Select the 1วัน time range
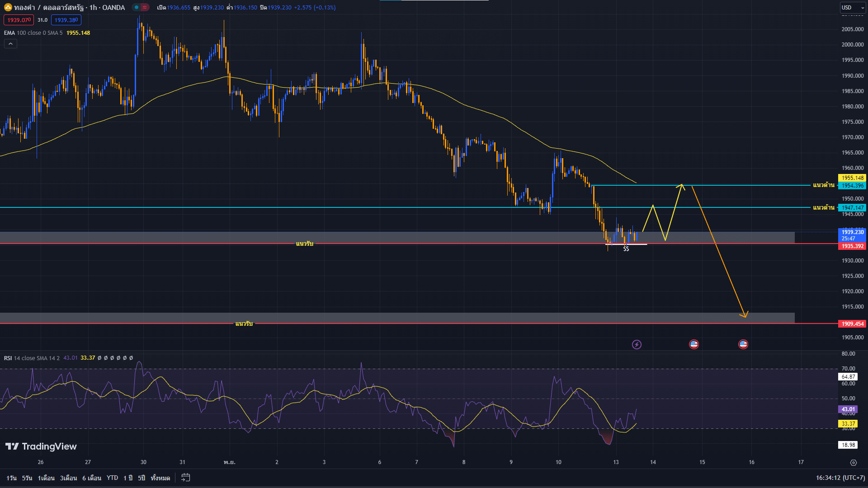Image resolution: width=868 pixels, height=488 pixels. pos(11,478)
